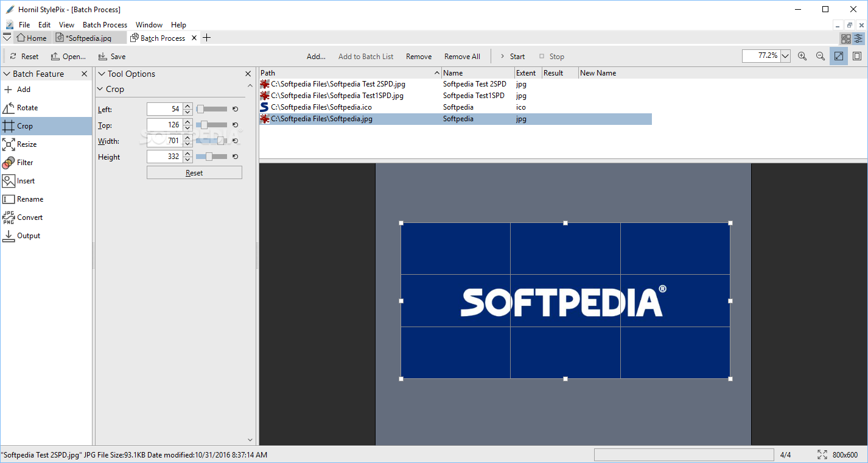Click the Height crop slider
The image size is (868, 463).
211,157
